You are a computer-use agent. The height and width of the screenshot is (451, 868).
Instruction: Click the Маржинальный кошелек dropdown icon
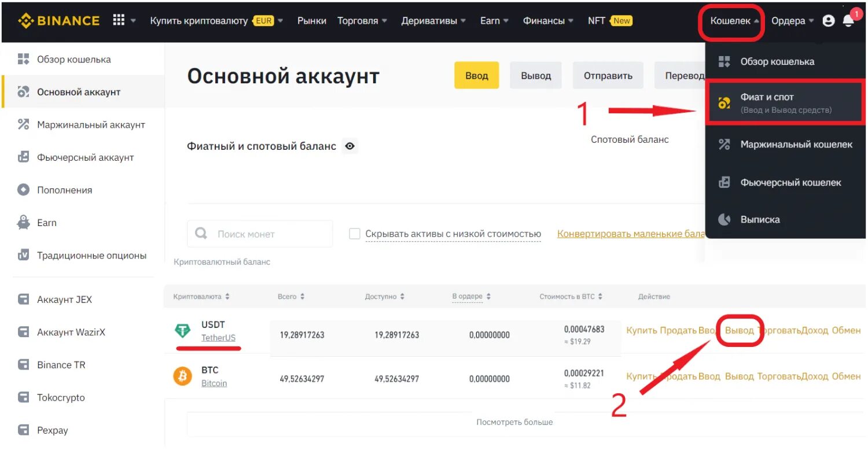click(x=724, y=145)
